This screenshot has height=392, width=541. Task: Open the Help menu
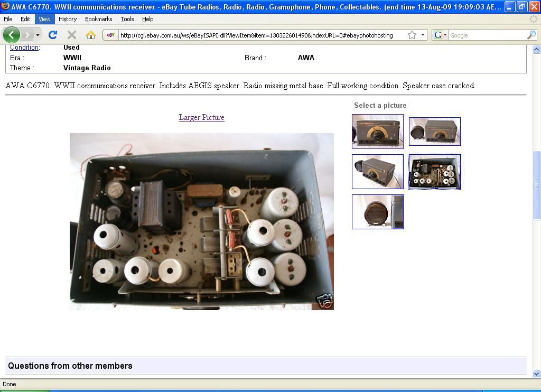pyautogui.click(x=148, y=19)
